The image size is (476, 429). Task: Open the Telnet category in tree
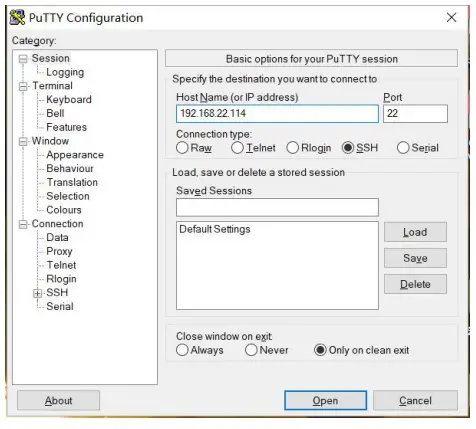click(61, 265)
